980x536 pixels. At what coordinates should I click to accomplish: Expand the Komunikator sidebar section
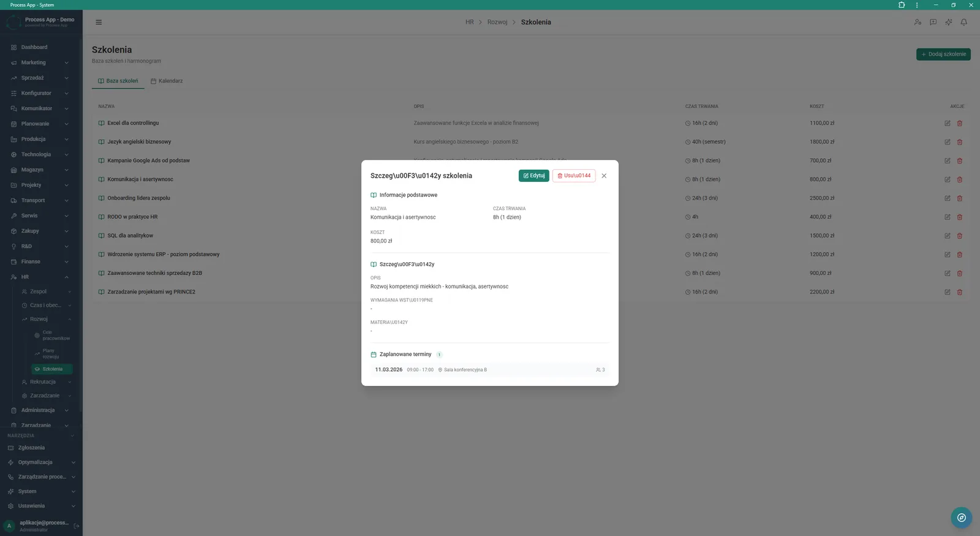click(40, 108)
